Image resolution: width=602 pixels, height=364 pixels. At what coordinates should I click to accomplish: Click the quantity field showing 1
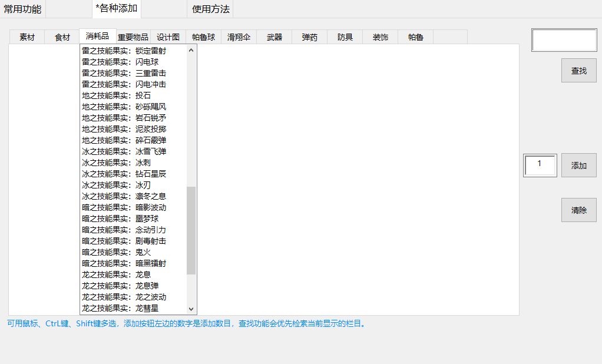click(540, 166)
